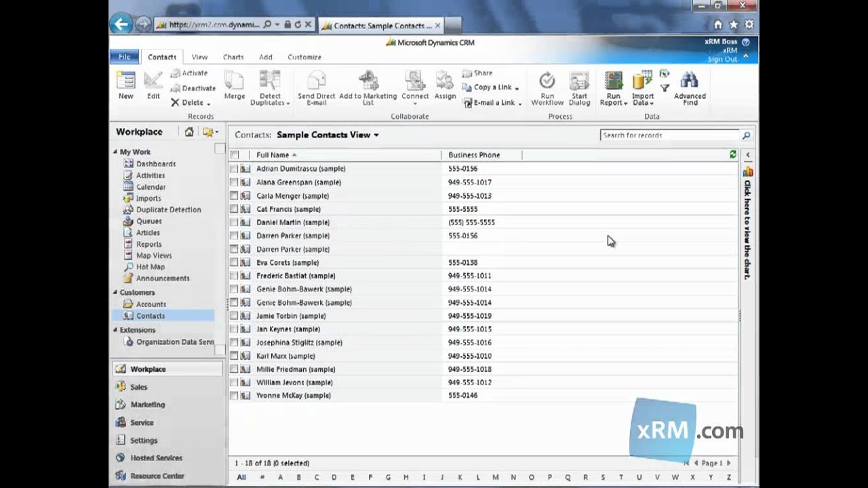Switch to the View ribbon tab
The image size is (868, 488).
[x=199, y=57]
